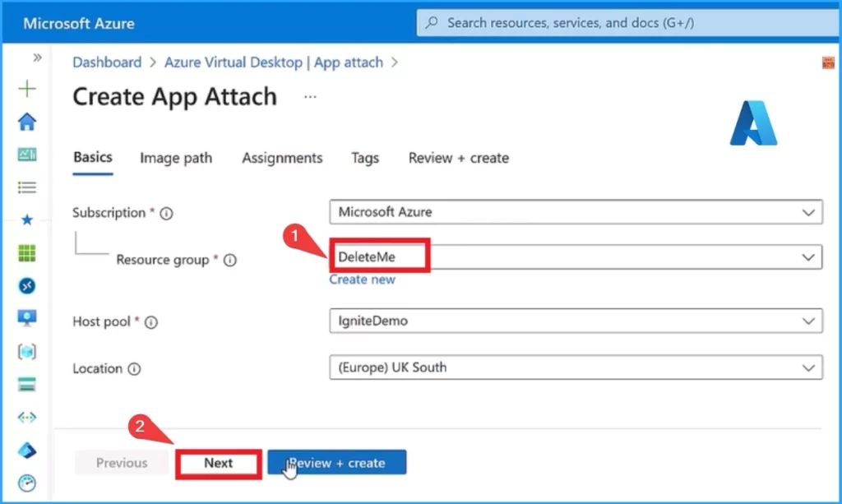Open Monitor gauge icon in sidebar
Screen dimensions: 842x504
point(27,483)
